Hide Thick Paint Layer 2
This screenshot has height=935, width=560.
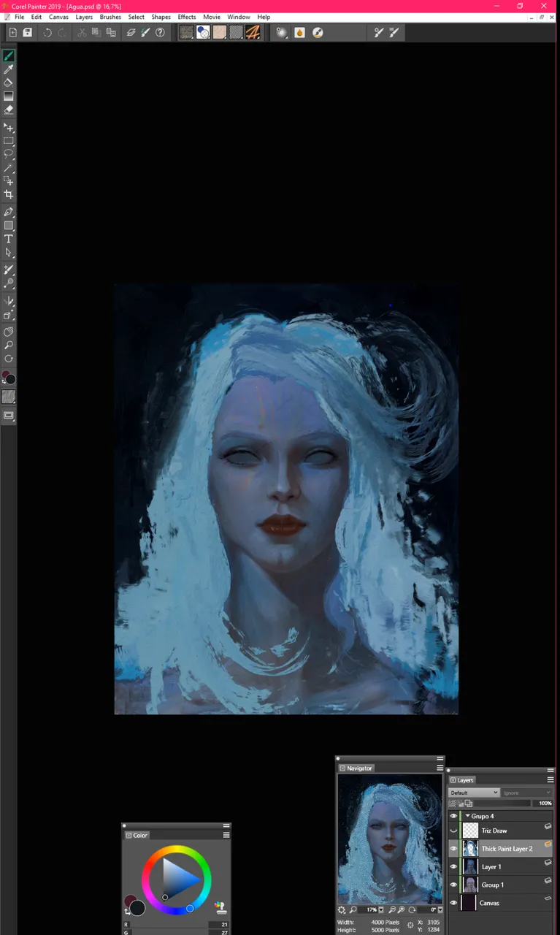coord(453,849)
